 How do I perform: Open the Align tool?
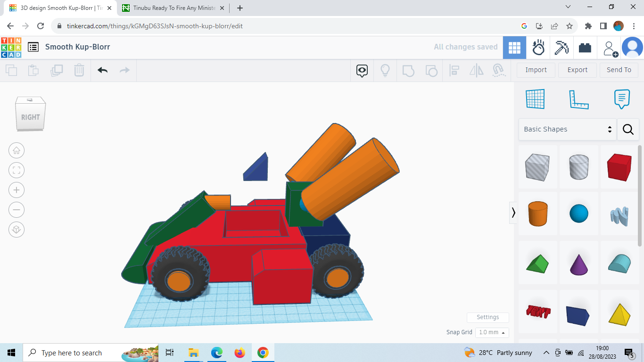coord(454,70)
